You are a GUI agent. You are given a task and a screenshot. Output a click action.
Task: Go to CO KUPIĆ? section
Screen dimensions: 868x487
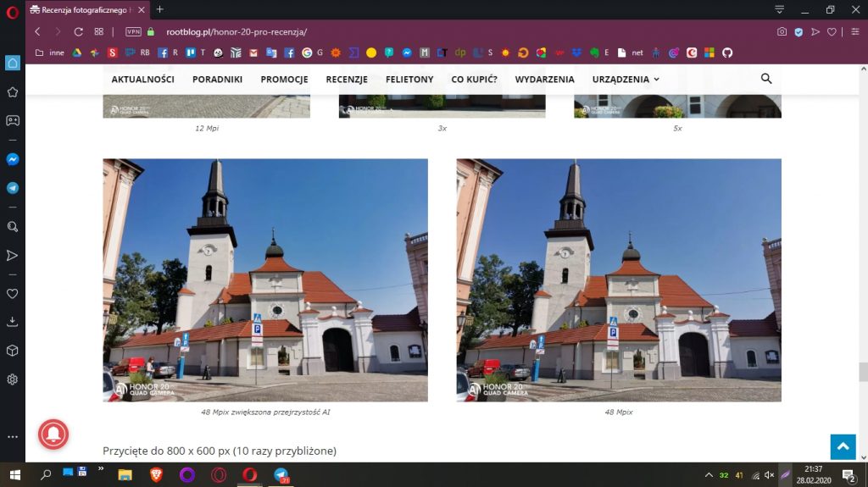pyautogui.click(x=475, y=79)
